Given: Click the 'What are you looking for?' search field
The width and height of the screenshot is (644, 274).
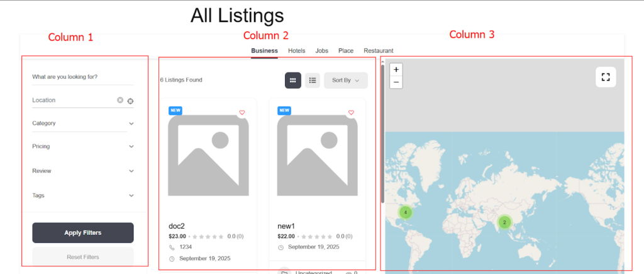Looking at the screenshot, I should (x=82, y=77).
